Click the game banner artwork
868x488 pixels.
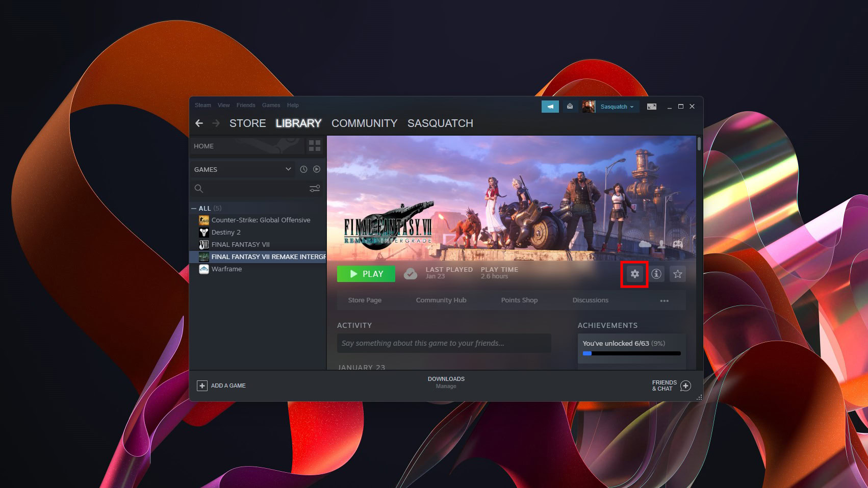coord(512,198)
